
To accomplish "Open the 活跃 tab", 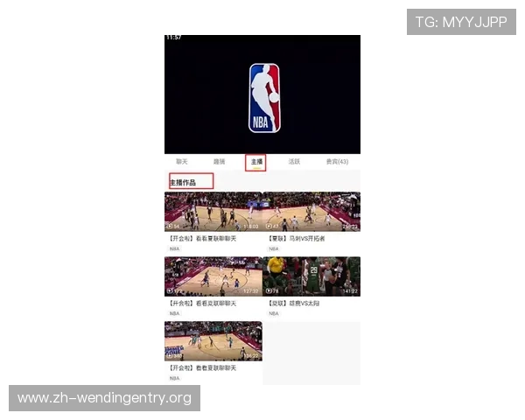I will pyautogui.click(x=294, y=162).
